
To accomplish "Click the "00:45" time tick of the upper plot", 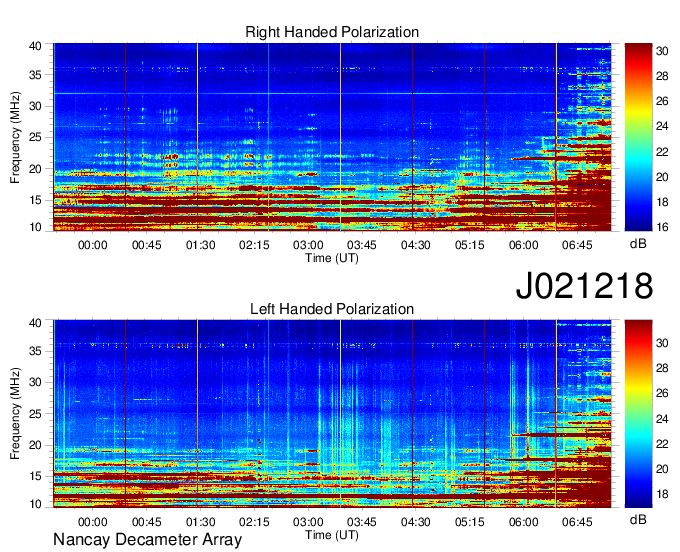I will pyautogui.click(x=147, y=245).
